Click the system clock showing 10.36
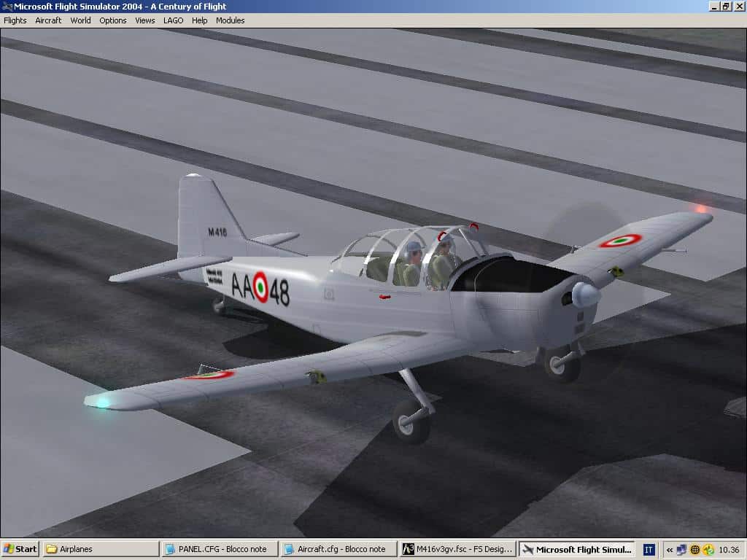This screenshot has width=747, height=560. (x=728, y=550)
